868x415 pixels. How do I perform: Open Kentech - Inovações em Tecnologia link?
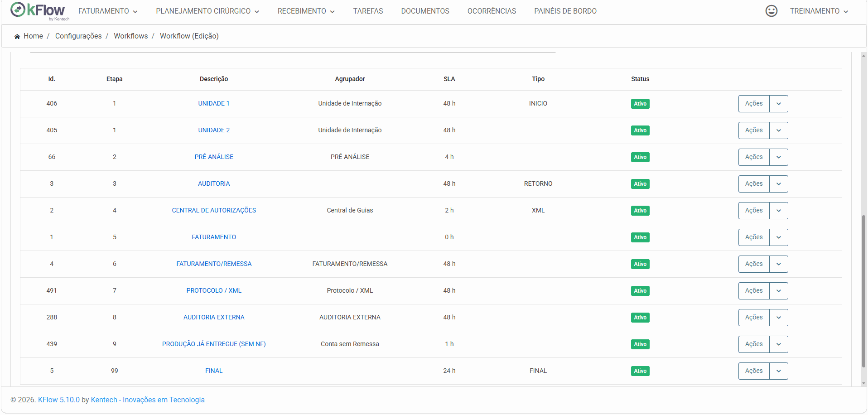[148, 400]
